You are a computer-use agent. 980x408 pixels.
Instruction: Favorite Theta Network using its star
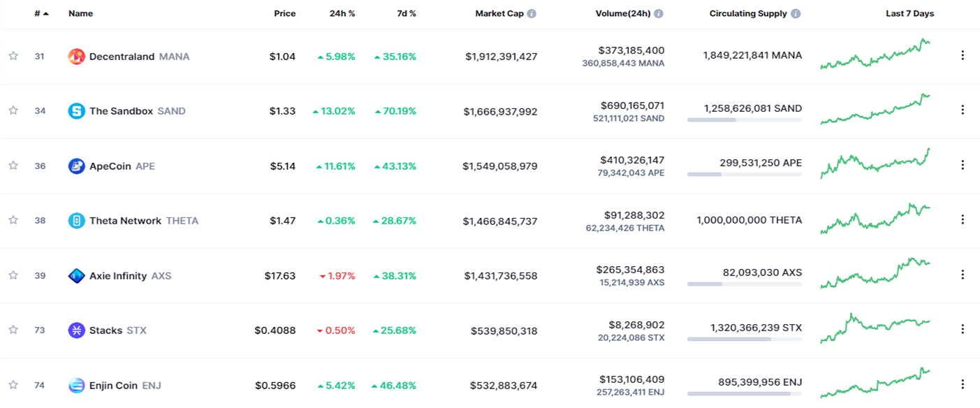pyautogui.click(x=13, y=220)
